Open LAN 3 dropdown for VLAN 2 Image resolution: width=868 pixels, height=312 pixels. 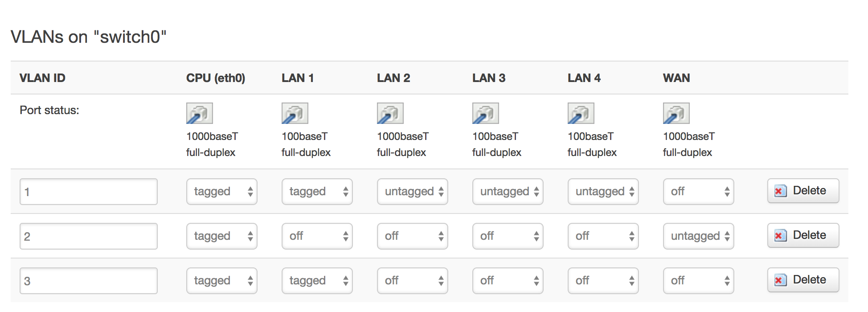click(508, 236)
